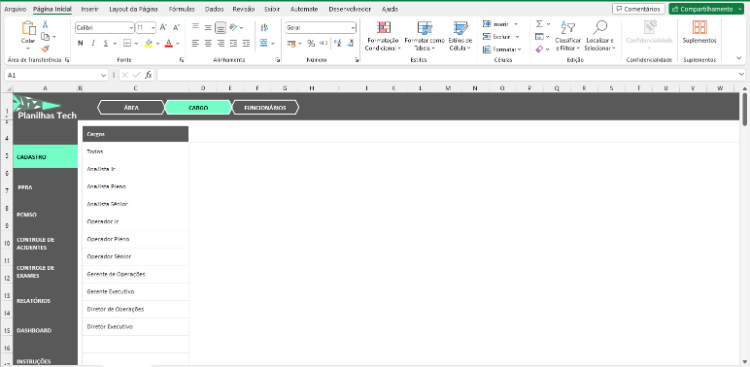This screenshot has width=750, height=367.
Task: Switch to the Inserir ribbon tab
Action: pyautogui.click(x=90, y=9)
